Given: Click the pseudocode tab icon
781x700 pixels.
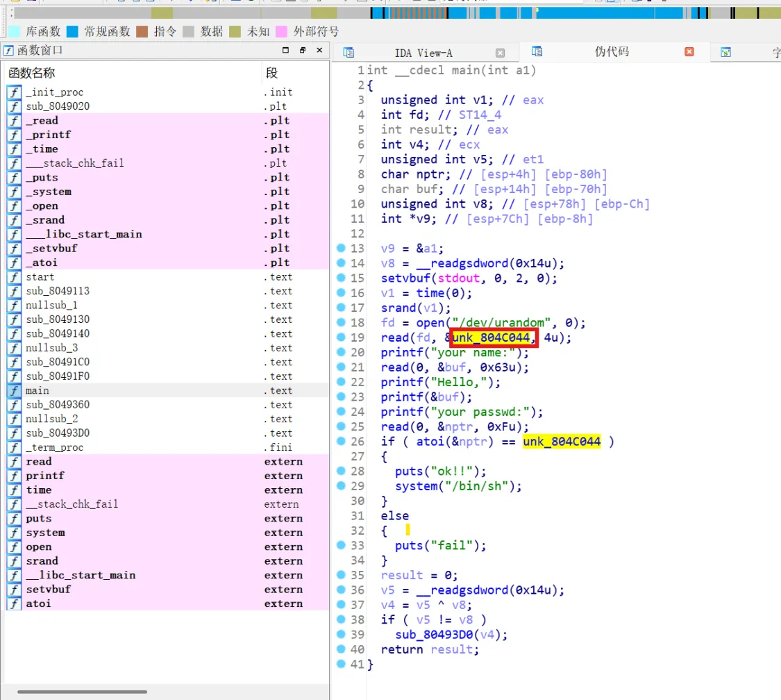Looking at the screenshot, I should point(537,51).
